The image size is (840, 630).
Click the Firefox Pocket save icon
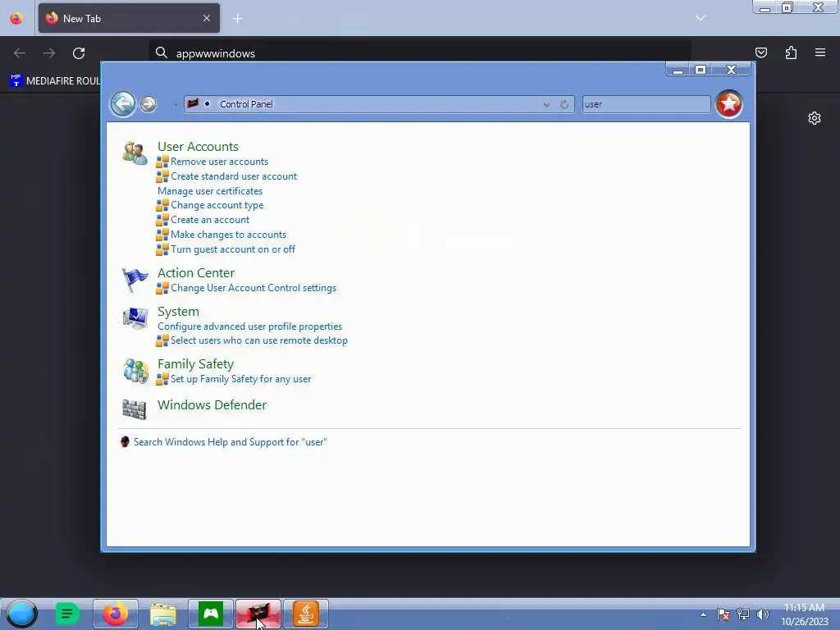click(x=760, y=52)
